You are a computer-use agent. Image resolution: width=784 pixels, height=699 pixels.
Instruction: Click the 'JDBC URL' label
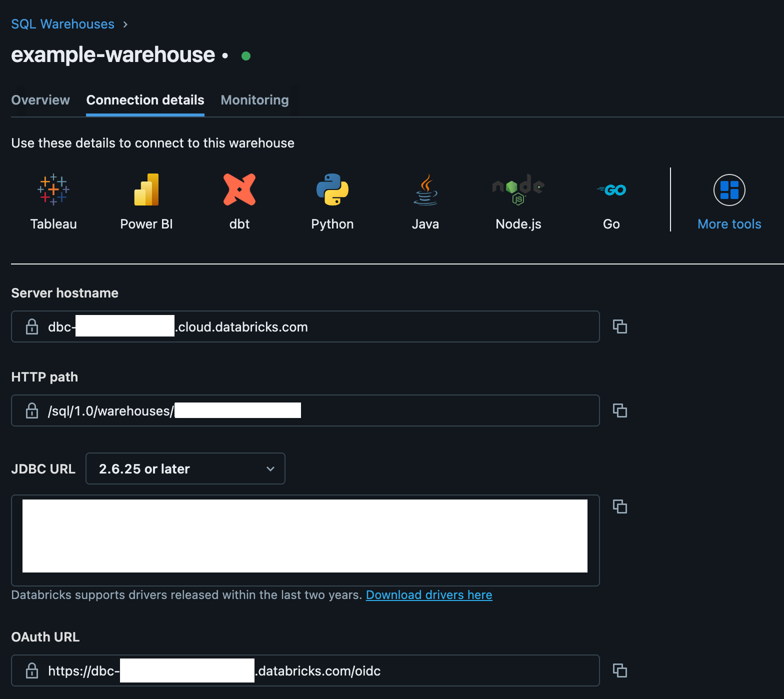[43, 469]
